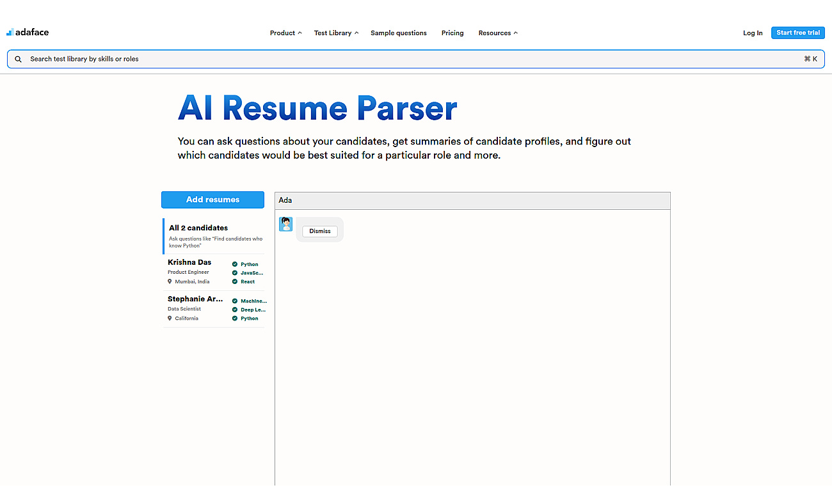Open the Pricing page
Image resolution: width=832 pixels, height=504 pixels.
tap(452, 33)
